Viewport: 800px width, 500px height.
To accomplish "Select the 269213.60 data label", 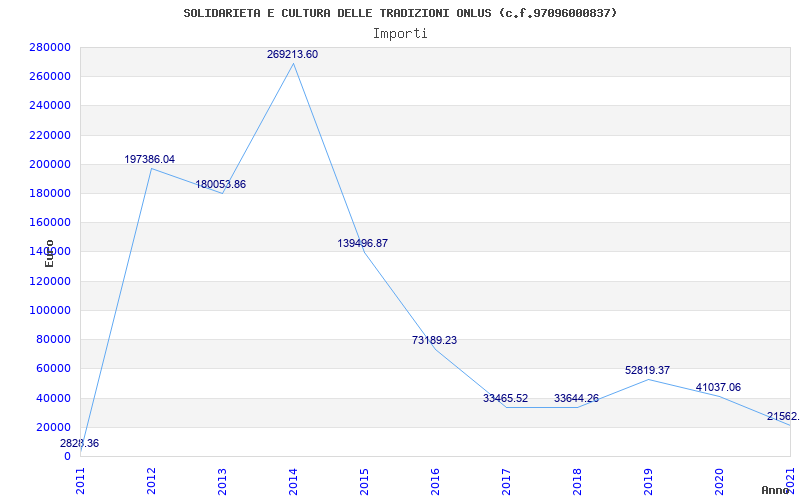I will coord(292,55).
